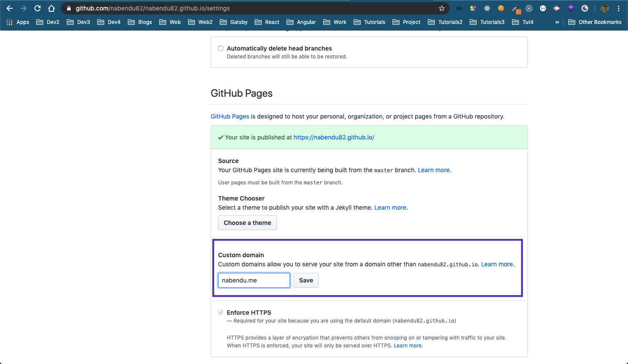
Task: Open the React Developer Tools extension
Action: pyautogui.click(x=487, y=8)
